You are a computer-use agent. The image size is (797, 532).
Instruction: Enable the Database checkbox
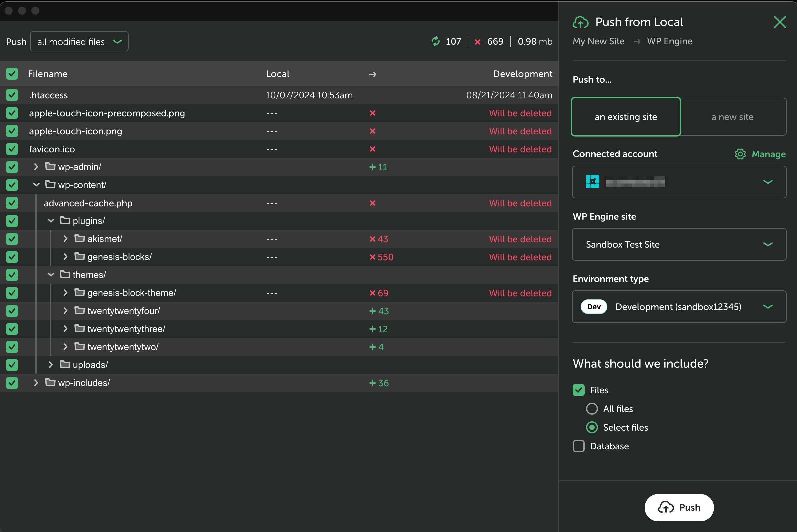578,446
